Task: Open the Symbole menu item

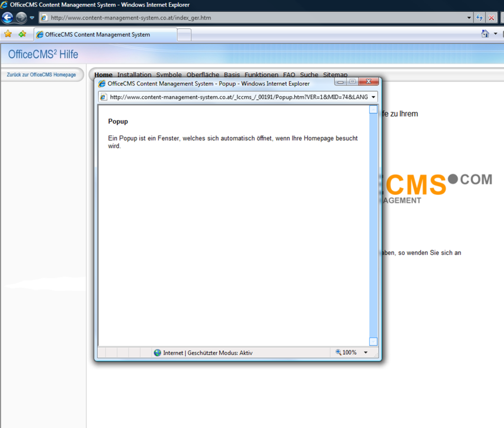Action: [x=169, y=74]
